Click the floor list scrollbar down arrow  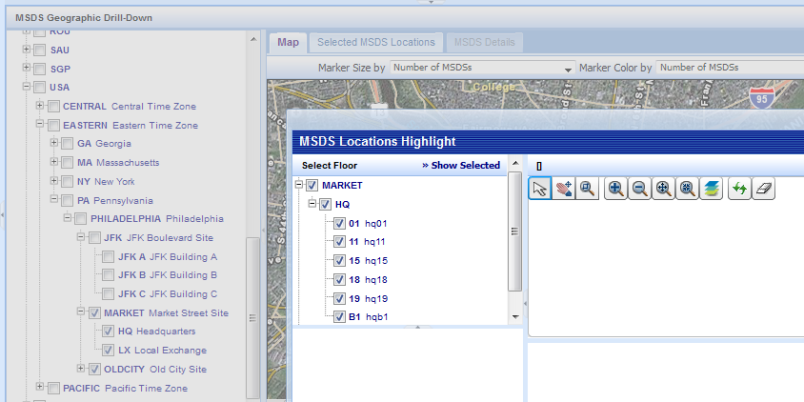point(516,317)
